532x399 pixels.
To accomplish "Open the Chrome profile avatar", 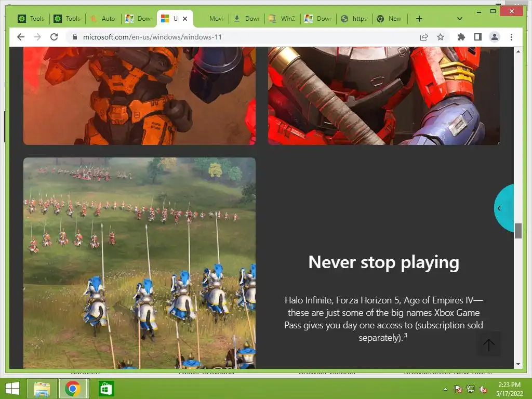I will point(495,37).
